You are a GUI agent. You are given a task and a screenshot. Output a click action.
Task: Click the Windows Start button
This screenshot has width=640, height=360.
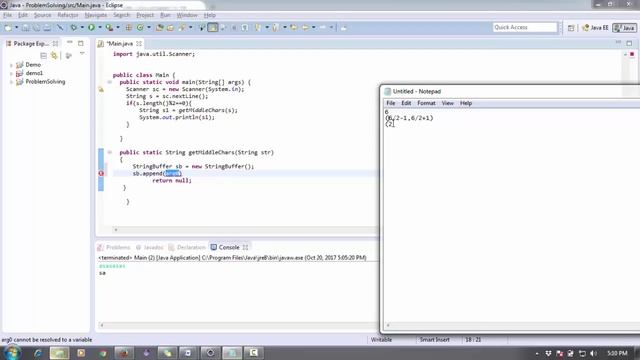click(x=12, y=353)
